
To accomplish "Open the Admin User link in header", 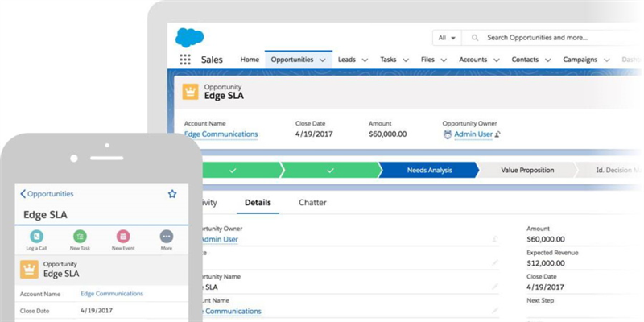I will coord(473,134).
